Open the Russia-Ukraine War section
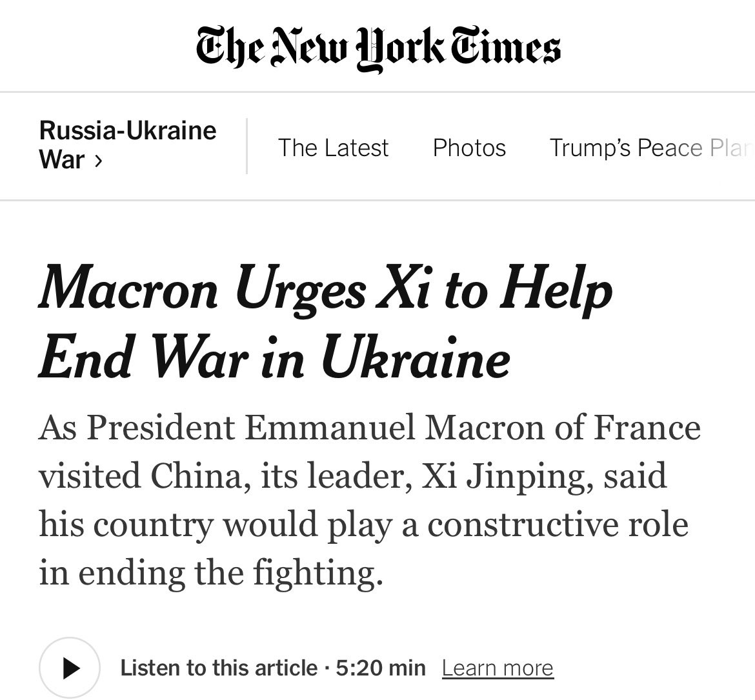The height and width of the screenshot is (700, 755). click(128, 145)
